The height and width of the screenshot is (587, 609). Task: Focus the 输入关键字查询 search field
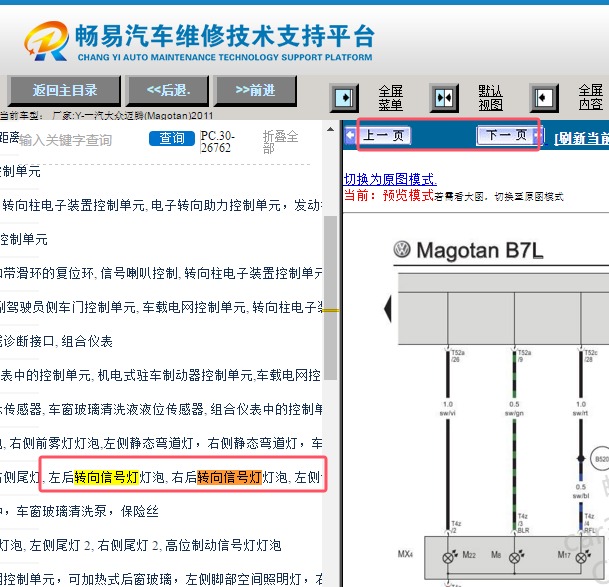coord(66,140)
